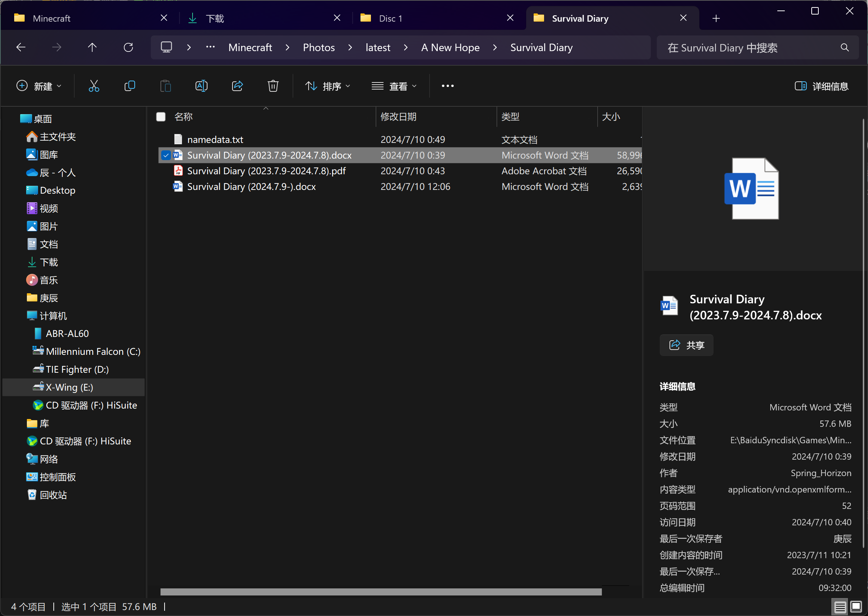Click the Cut scissors icon
This screenshot has height=616, width=868.
(x=94, y=86)
